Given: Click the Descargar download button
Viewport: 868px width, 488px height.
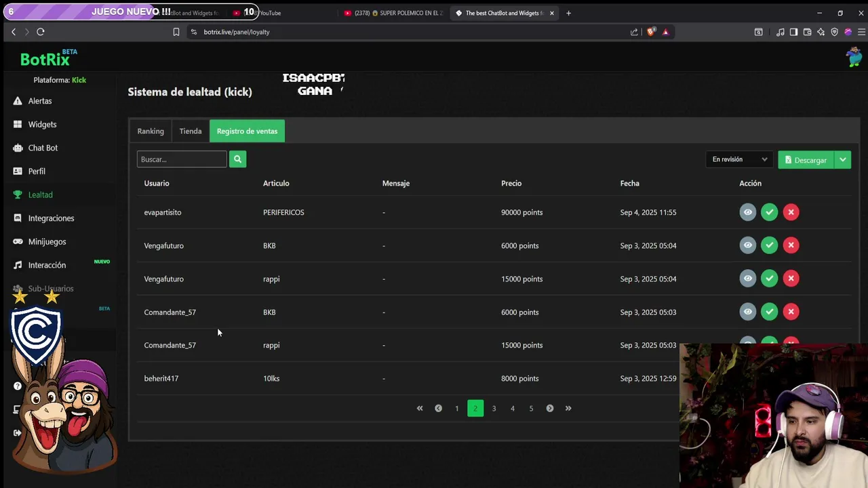Looking at the screenshot, I should click(x=806, y=159).
